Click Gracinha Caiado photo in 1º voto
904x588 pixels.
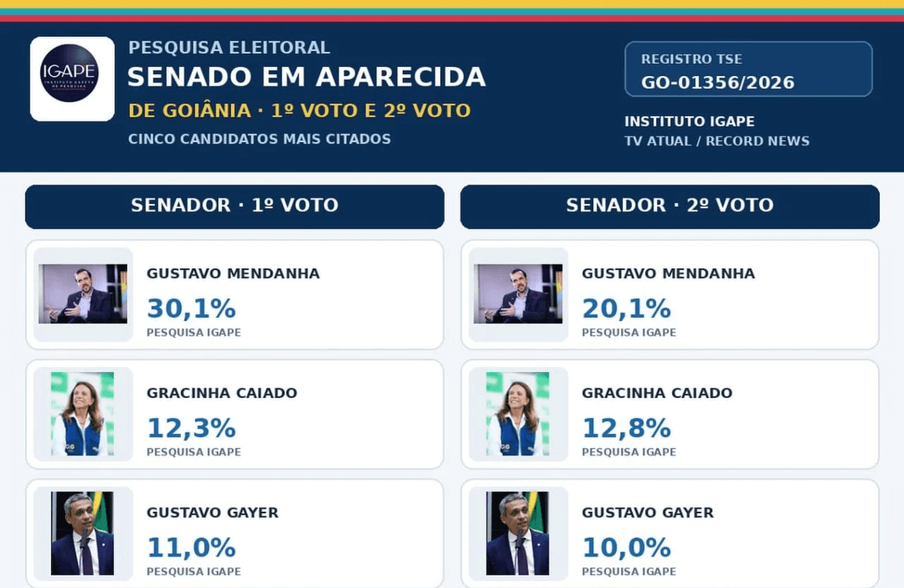point(83,414)
